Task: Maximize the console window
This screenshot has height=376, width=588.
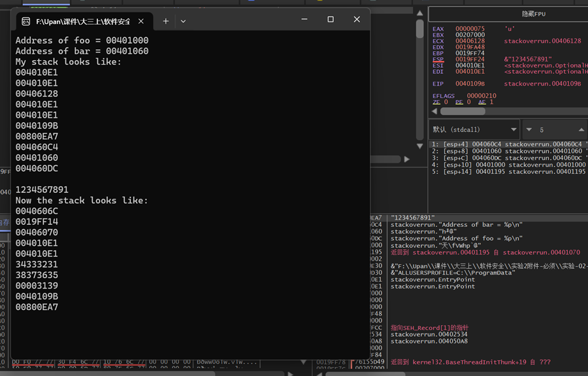Action: pyautogui.click(x=331, y=20)
